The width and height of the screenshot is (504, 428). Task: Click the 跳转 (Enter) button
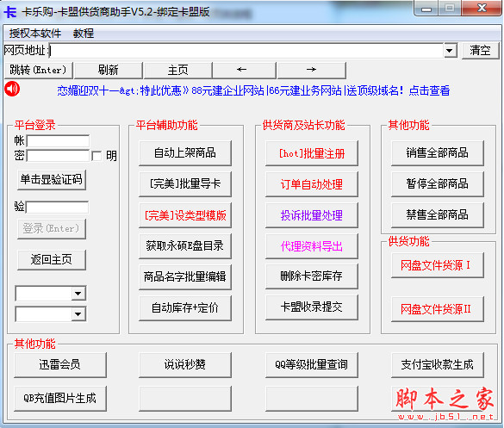(x=39, y=70)
